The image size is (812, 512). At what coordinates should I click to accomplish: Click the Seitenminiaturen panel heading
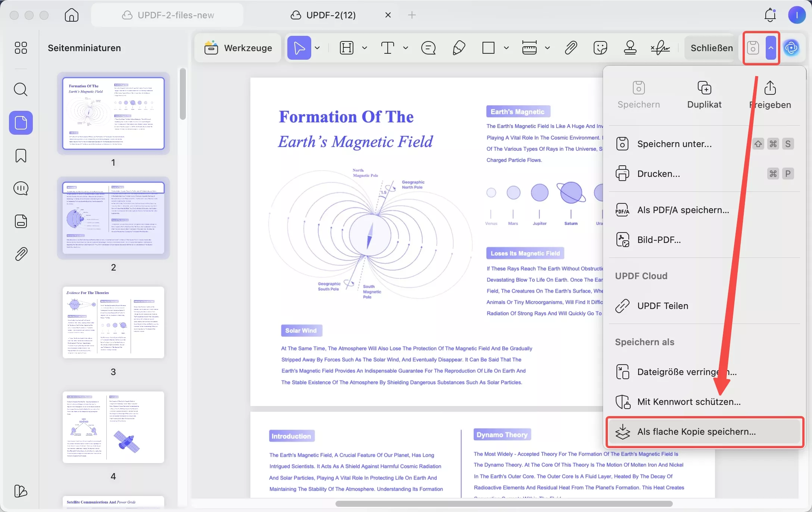coord(84,48)
